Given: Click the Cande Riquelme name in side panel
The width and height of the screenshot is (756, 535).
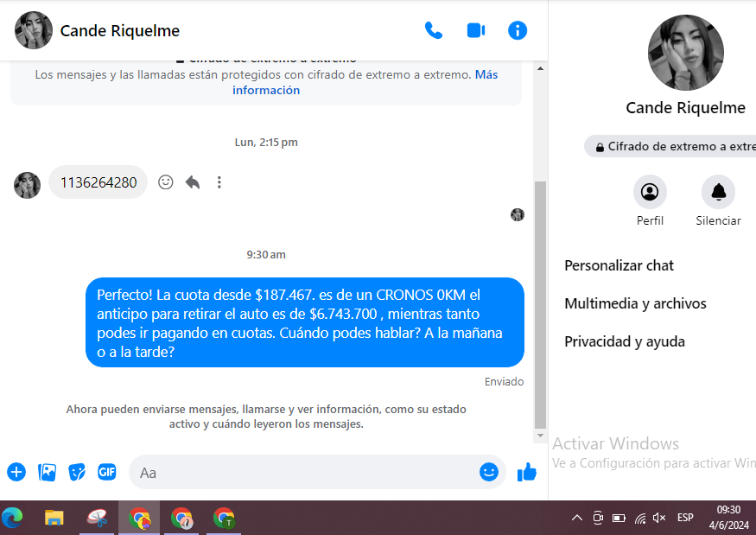Looking at the screenshot, I should (x=685, y=107).
